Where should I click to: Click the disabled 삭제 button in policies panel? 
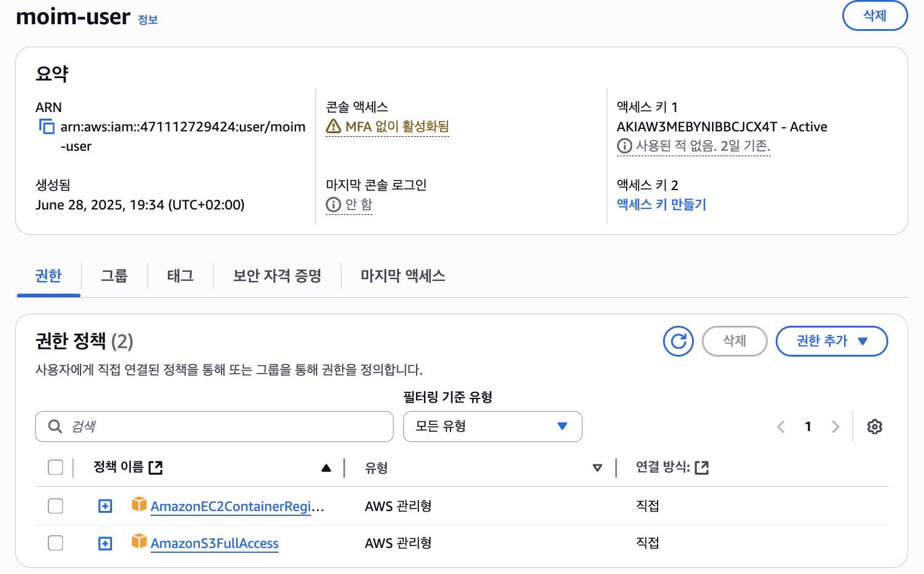click(x=734, y=341)
